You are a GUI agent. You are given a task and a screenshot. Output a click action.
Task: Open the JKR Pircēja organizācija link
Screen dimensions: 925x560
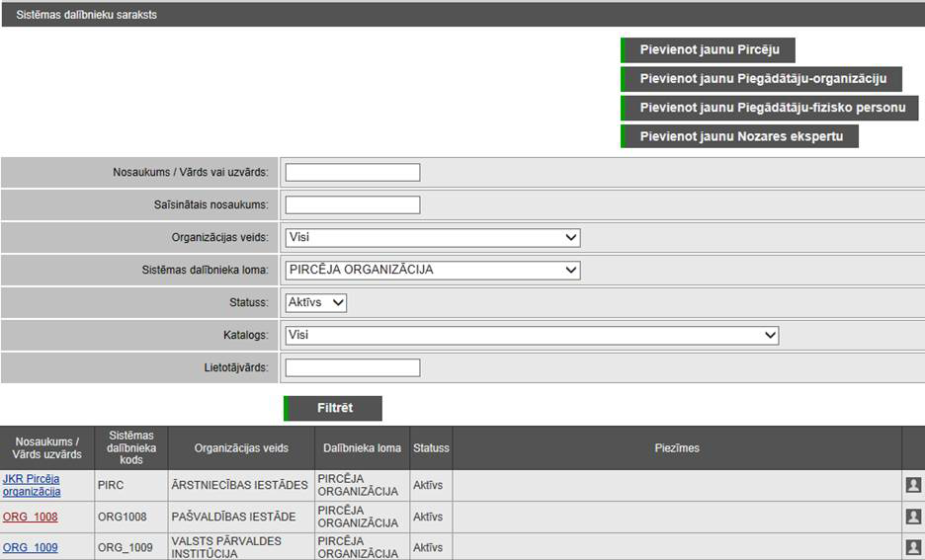tap(32, 485)
